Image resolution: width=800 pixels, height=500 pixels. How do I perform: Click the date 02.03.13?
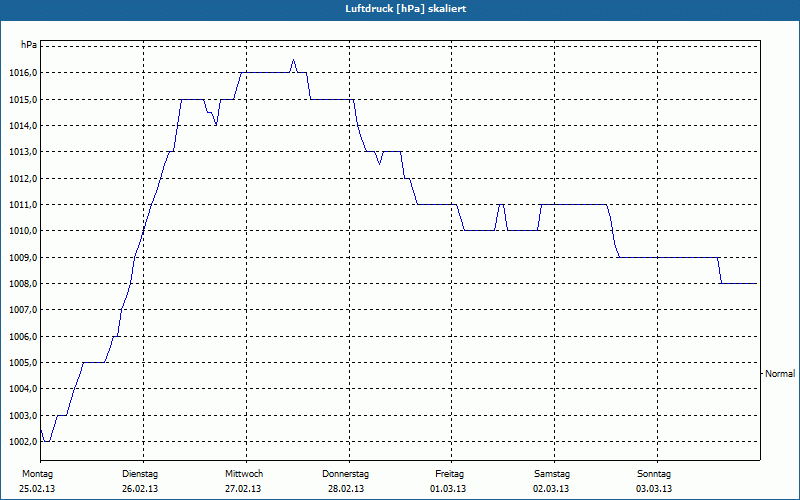point(551,489)
